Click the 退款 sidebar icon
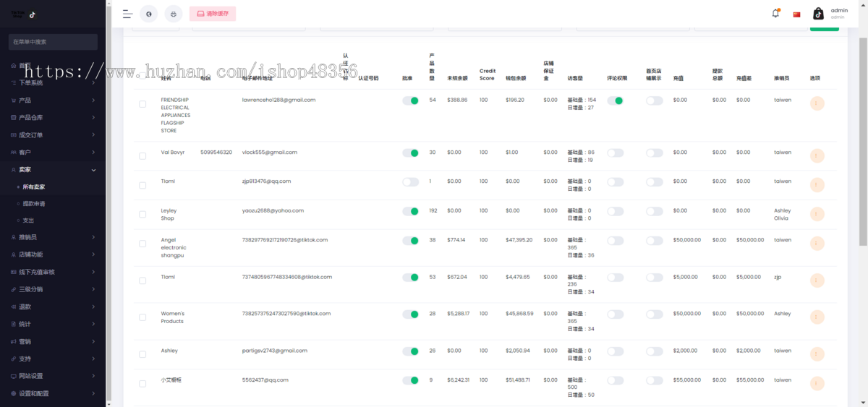 tap(14, 307)
